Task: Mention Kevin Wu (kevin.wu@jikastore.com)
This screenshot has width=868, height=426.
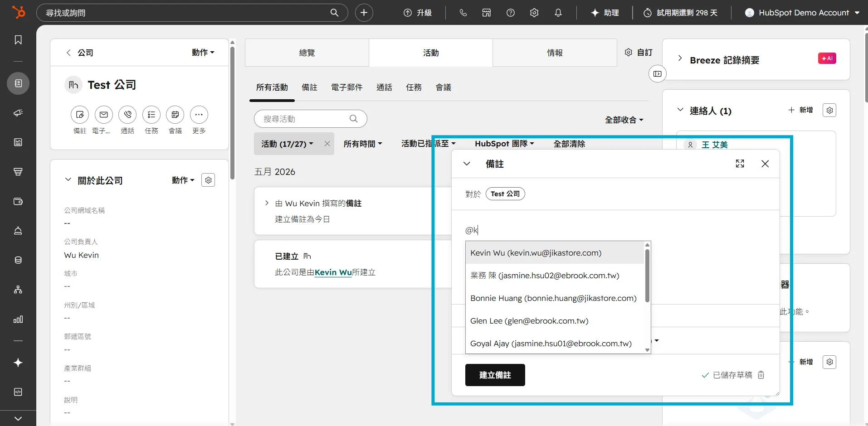Action: click(x=555, y=253)
